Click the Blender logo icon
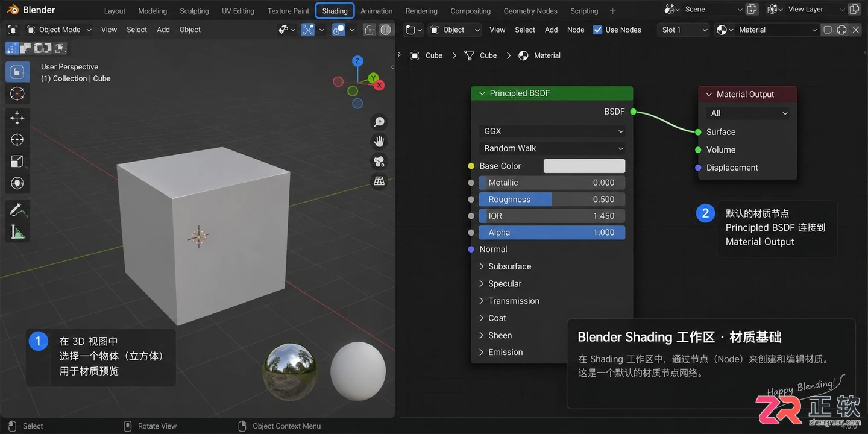The width and height of the screenshot is (868, 434). tap(12, 10)
